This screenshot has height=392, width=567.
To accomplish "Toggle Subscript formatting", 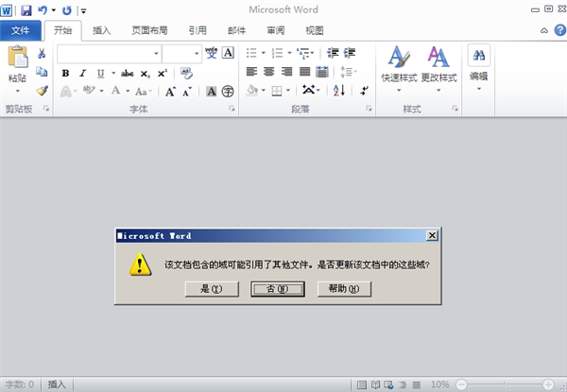I will pyautogui.click(x=145, y=74).
